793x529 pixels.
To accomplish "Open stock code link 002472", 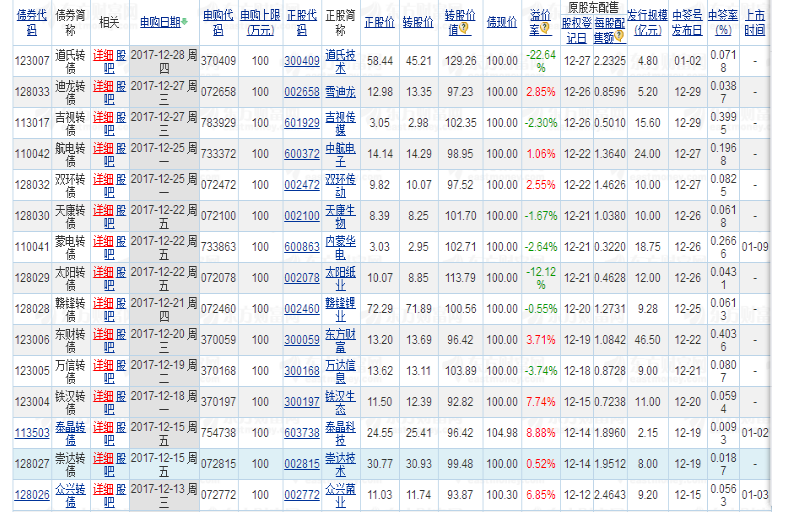I will point(301,185).
